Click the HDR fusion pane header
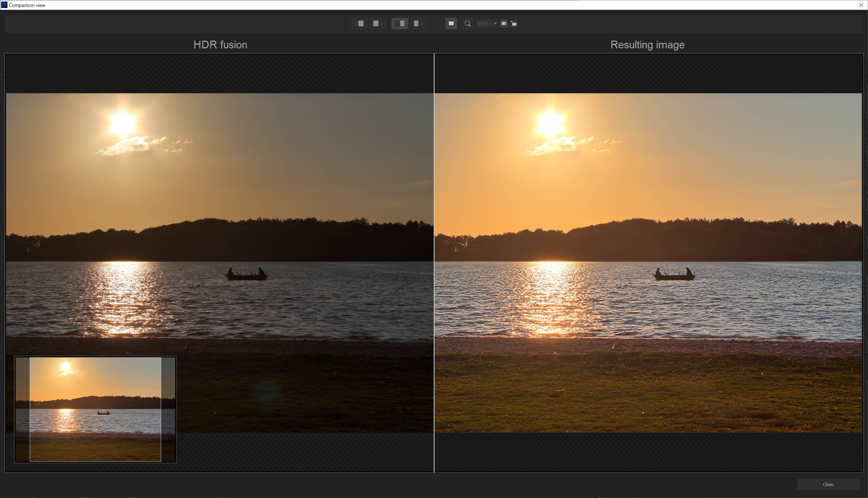 (x=220, y=44)
